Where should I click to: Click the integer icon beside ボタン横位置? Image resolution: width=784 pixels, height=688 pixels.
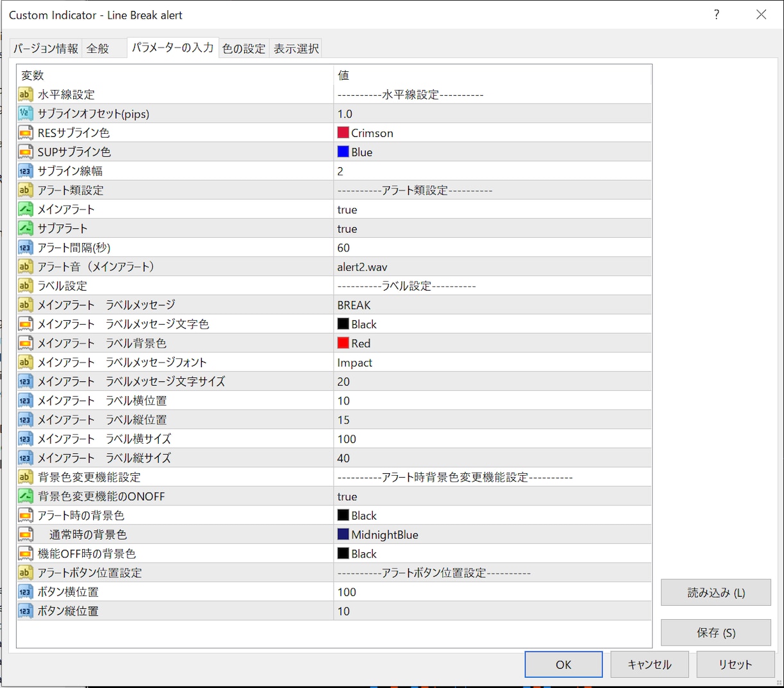point(25,592)
